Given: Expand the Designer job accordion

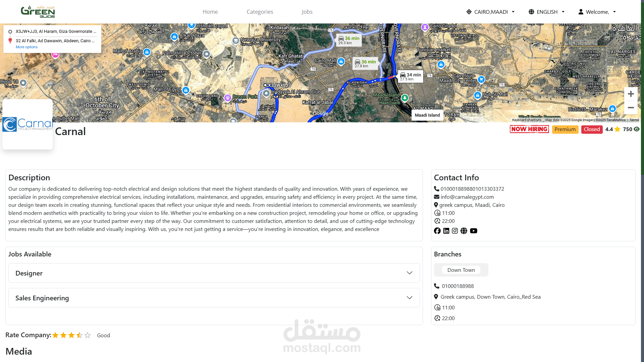Looking at the screenshot, I should tap(214, 273).
